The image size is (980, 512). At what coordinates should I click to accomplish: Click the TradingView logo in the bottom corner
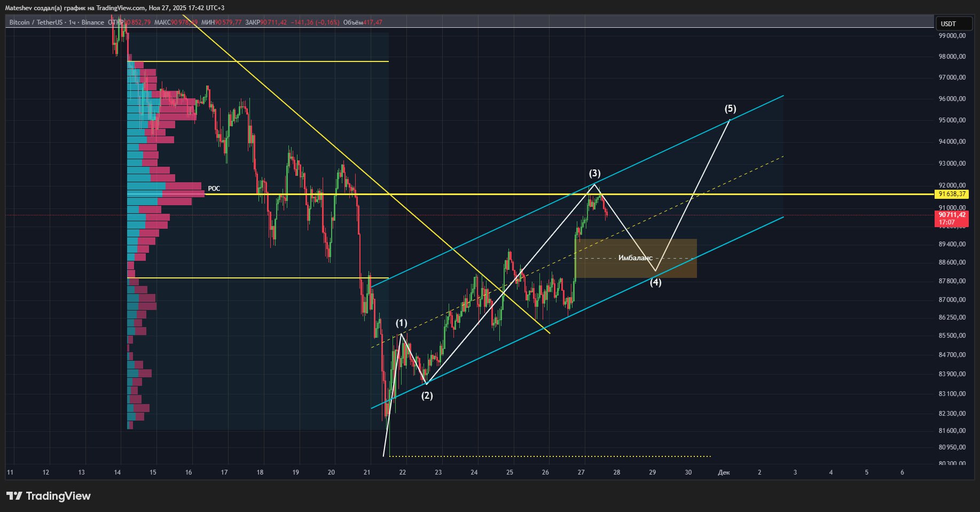click(49, 496)
